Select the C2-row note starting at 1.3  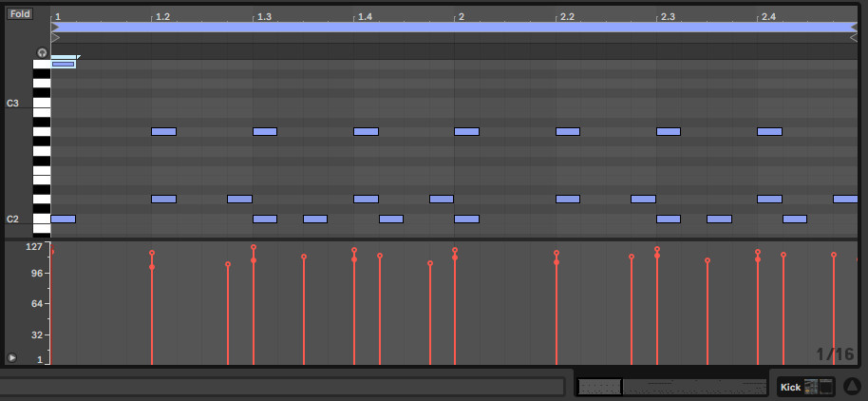265,219
